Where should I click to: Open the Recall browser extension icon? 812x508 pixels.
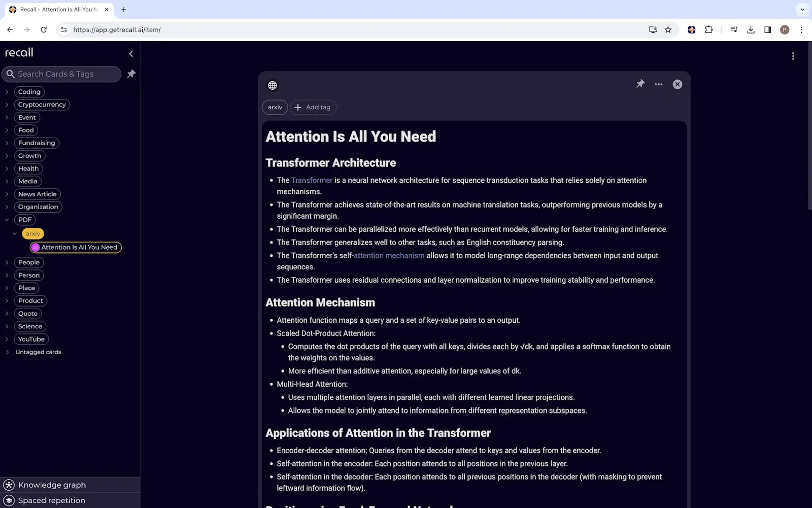pyautogui.click(x=692, y=30)
